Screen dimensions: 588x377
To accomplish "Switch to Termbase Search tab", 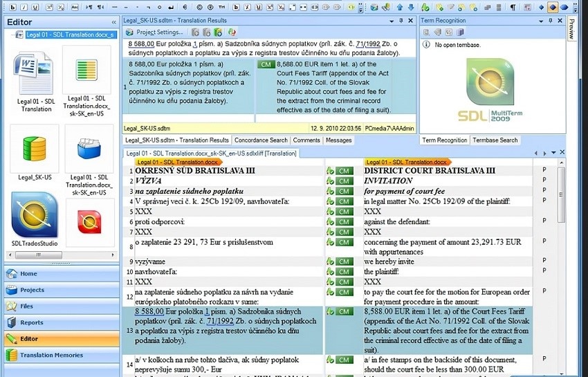I will 495,140.
